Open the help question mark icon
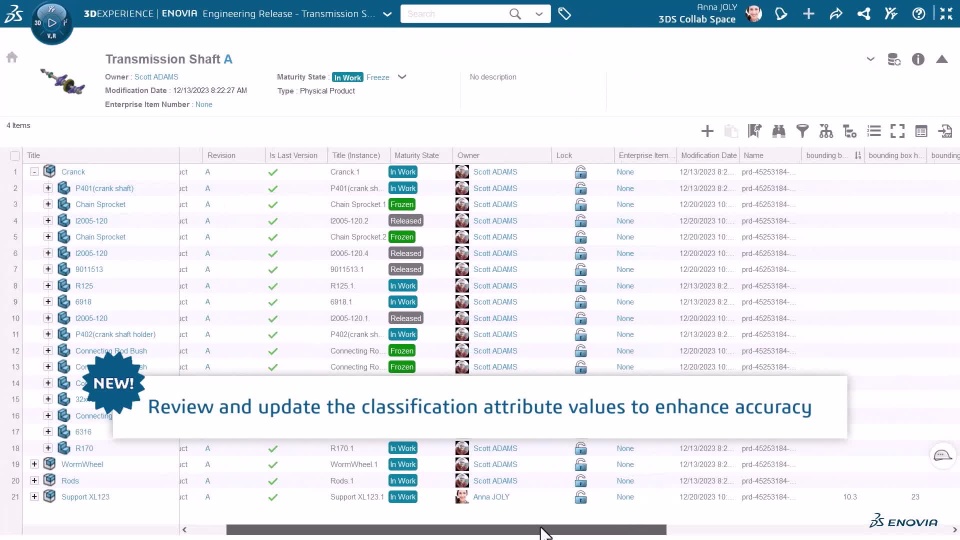The width and height of the screenshot is (960, 540). coord(918,13)
